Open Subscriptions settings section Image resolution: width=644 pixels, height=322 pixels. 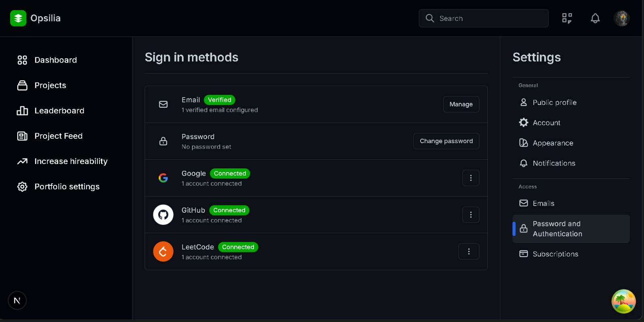555,254
